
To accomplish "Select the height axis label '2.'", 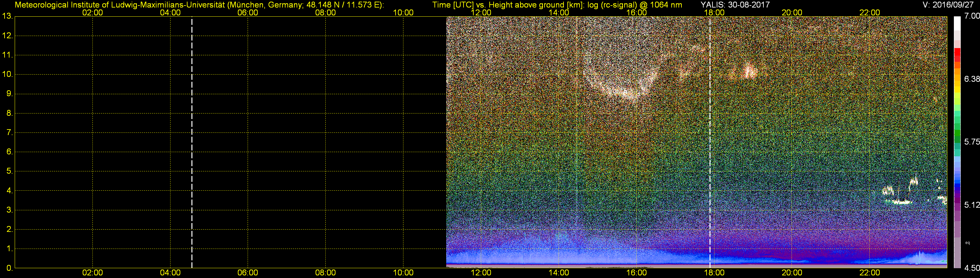I will point(9,229).
